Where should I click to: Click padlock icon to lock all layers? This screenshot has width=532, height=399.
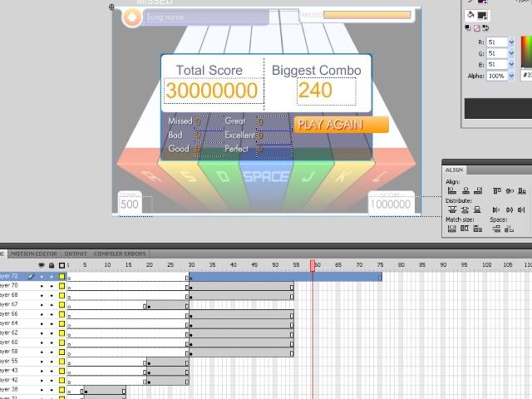52,265
